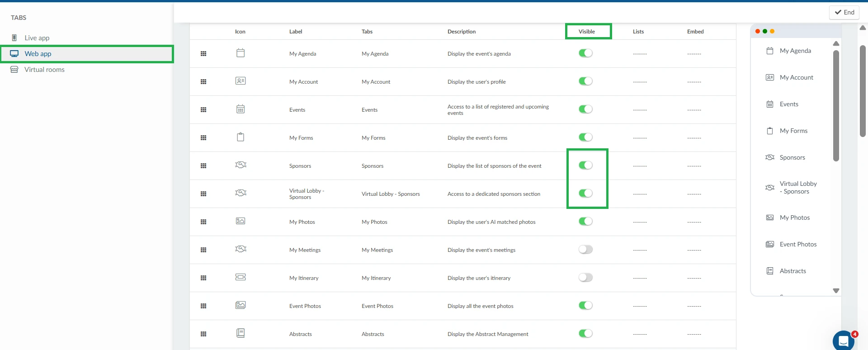
Task: Click the Events calendar grid icon in the table
Action: coord(241,109)
